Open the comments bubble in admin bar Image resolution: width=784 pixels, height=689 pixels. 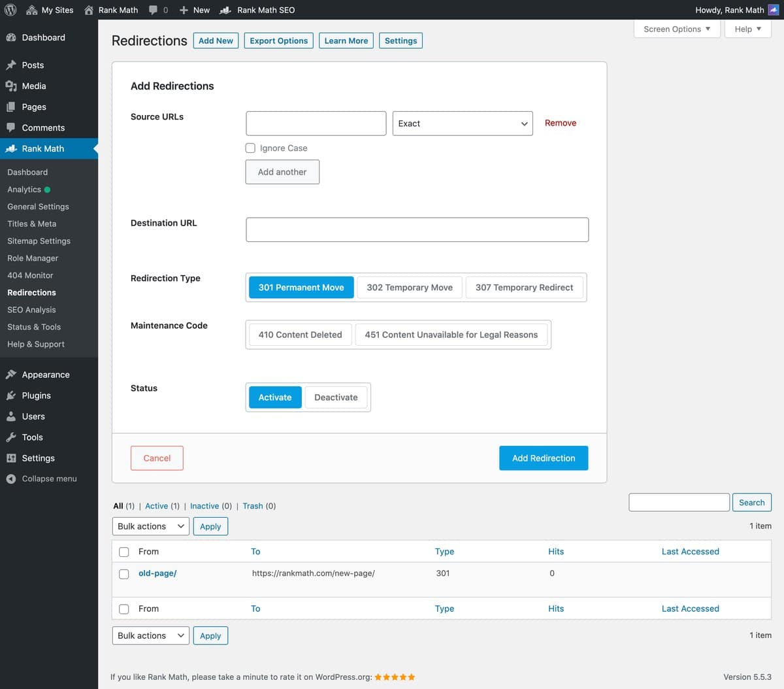coord(153,10)
